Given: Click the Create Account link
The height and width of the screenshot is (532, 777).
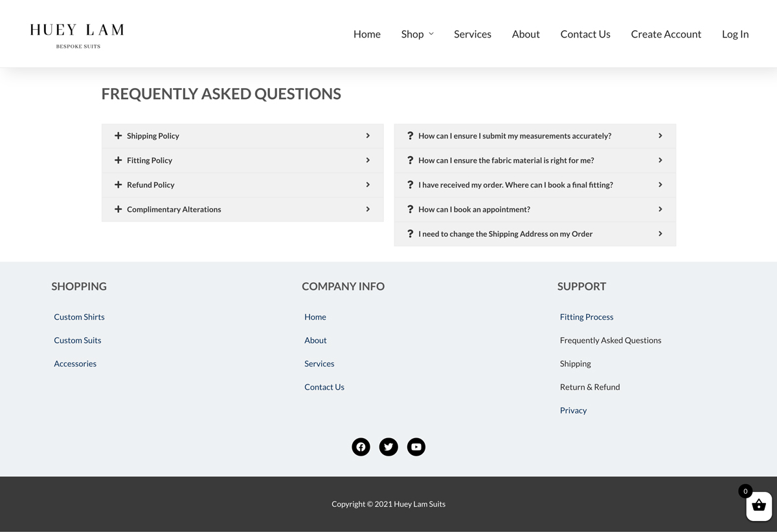Looking at the screenshot, I should [666, 34].
